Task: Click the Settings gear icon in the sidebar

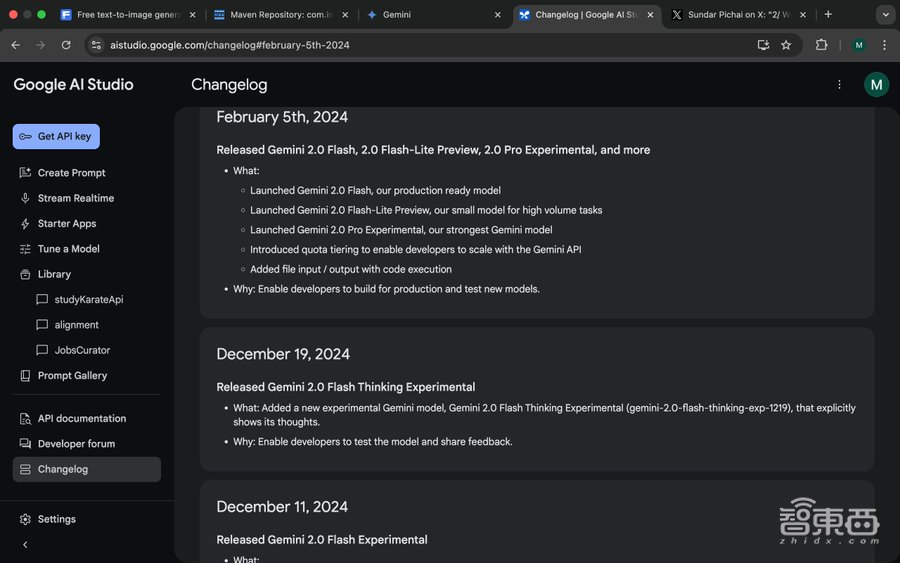Action: (x=25, y=519)
